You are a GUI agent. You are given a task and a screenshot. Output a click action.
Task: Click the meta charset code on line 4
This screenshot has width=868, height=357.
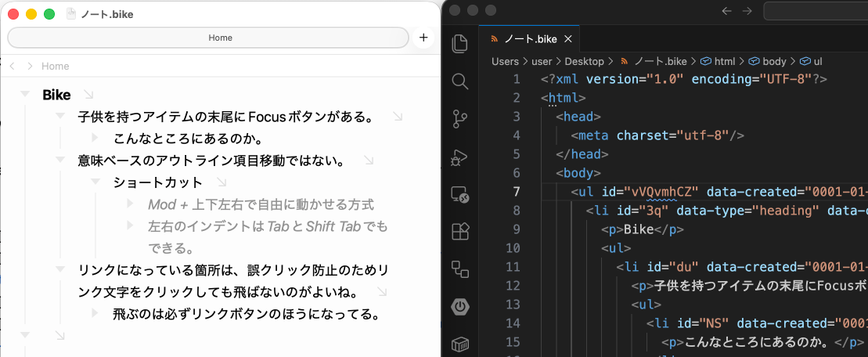657,135
